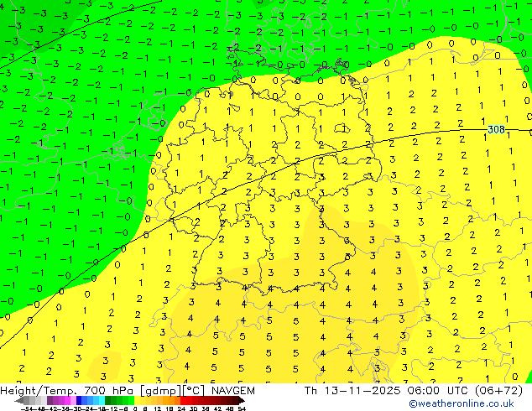Click the bright red swatch at legend value 24
This screenshot has width=532, height=411.
point(183,401)
